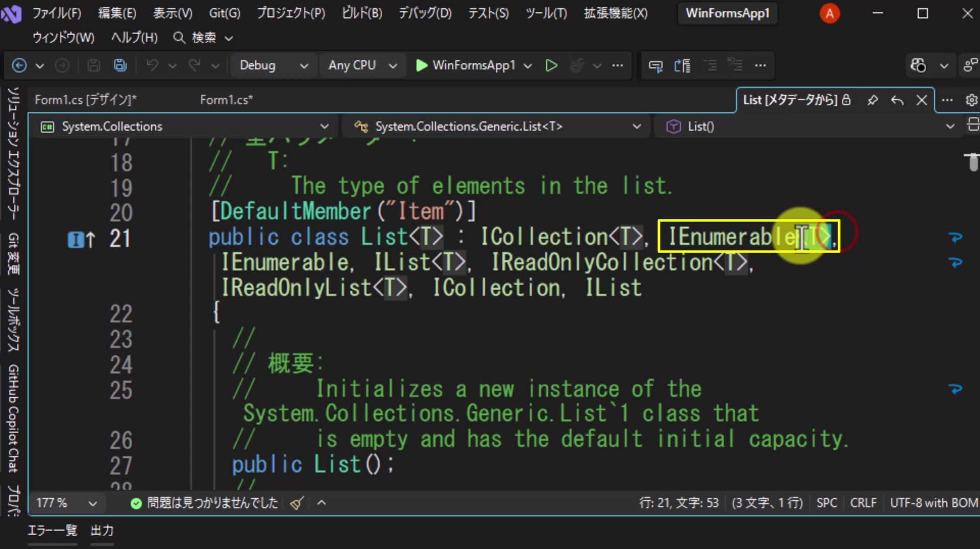Click the account avatar A
This screenshot has width=980, height=549.
(x=829, y=13)
